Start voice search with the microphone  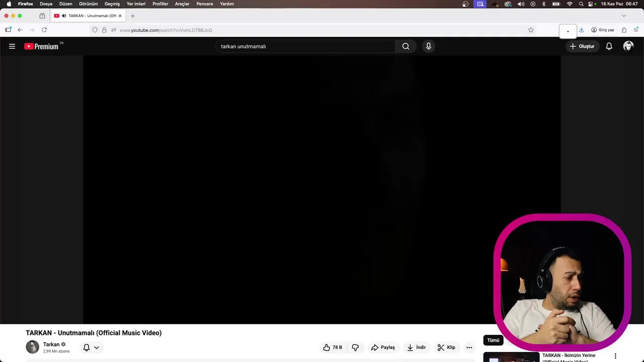428,46
